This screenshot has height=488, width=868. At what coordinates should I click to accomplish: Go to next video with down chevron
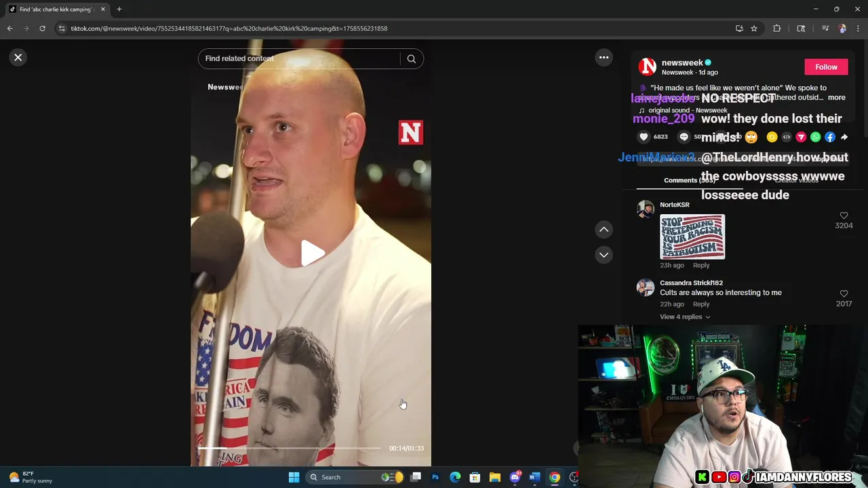click(604, 255)
